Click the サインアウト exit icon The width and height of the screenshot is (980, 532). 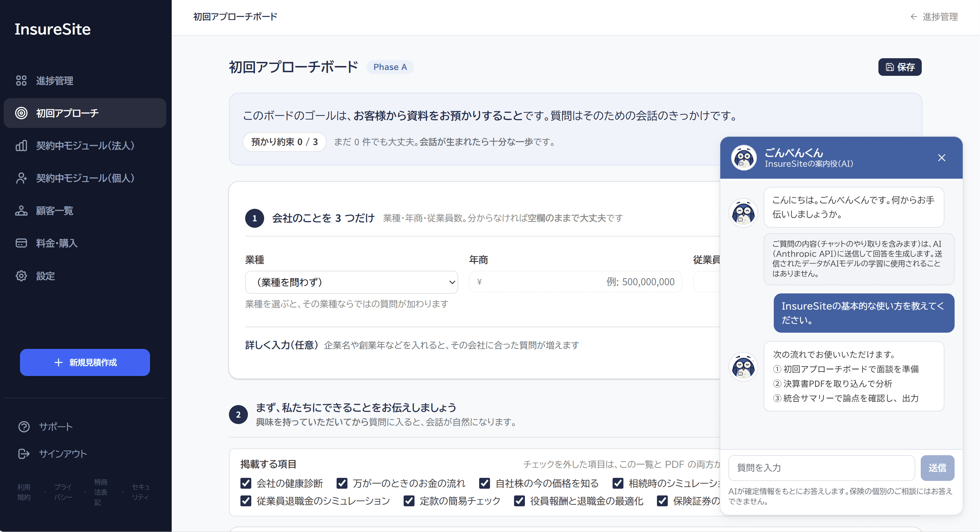pyautogui.click(x=24, y=454)
